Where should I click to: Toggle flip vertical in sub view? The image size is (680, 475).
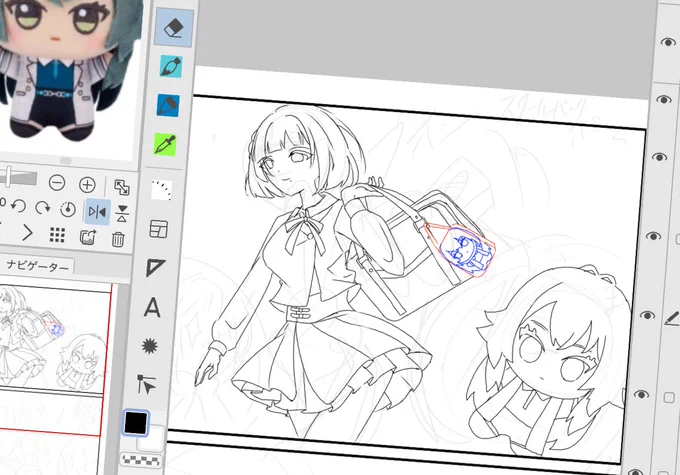[122, 214]
